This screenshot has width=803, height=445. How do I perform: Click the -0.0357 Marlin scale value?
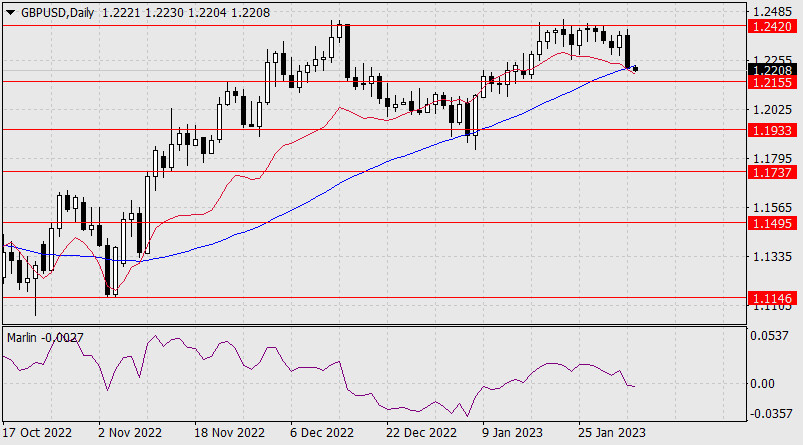click(771, 414)
